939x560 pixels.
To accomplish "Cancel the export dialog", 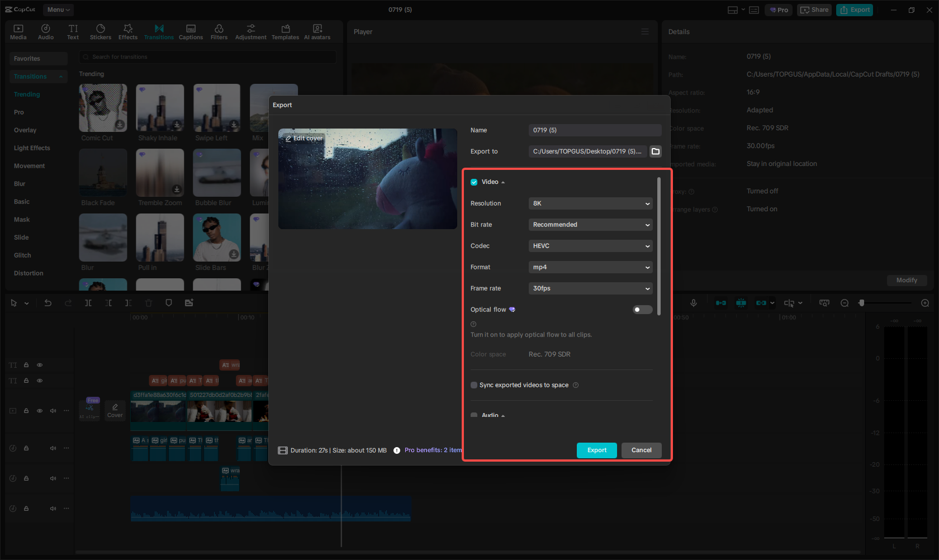I will 641,450.
